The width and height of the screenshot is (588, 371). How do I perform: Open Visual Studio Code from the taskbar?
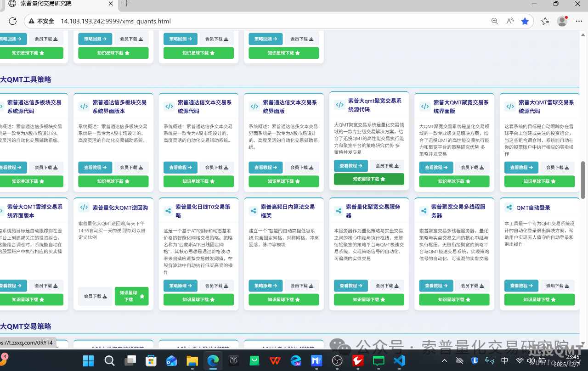[x=399, y=361]
